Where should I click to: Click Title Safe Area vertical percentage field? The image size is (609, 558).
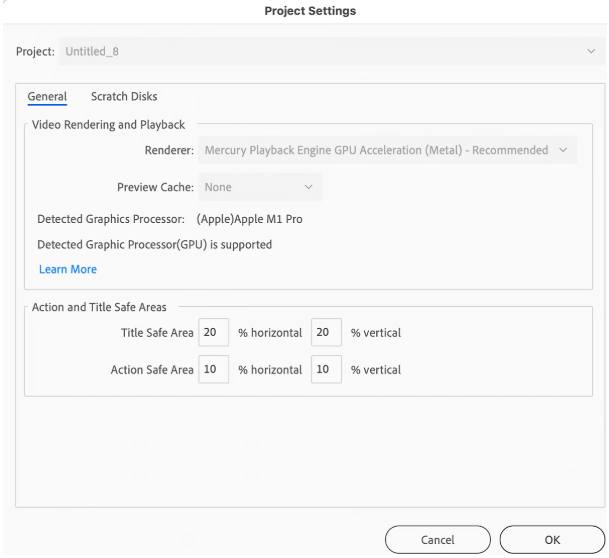[325, 333]
